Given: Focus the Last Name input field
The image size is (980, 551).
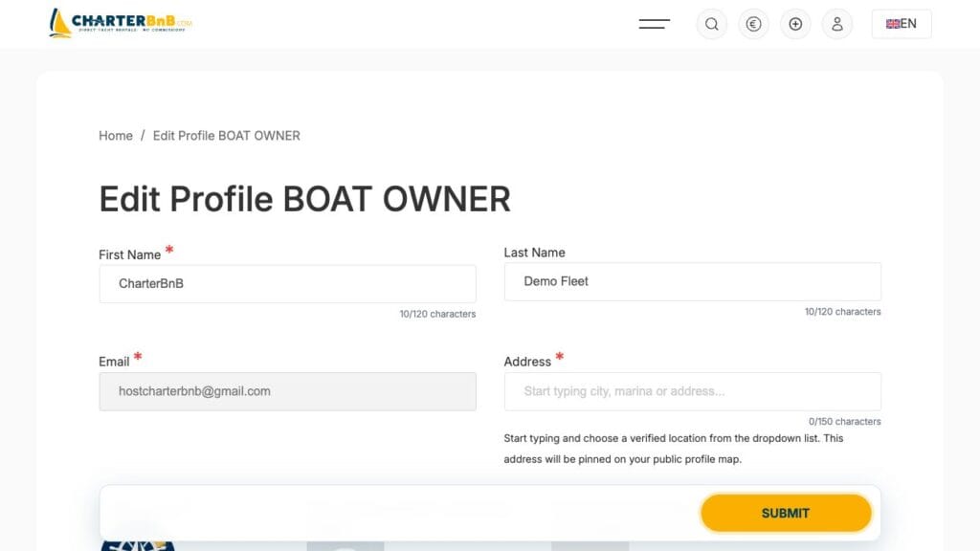Looking at the screenshot, I should coord(693,281).
